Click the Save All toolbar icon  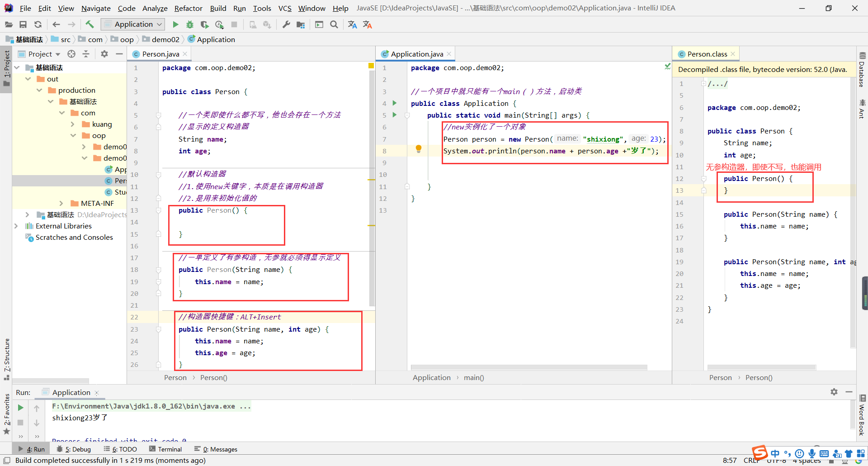23,24
